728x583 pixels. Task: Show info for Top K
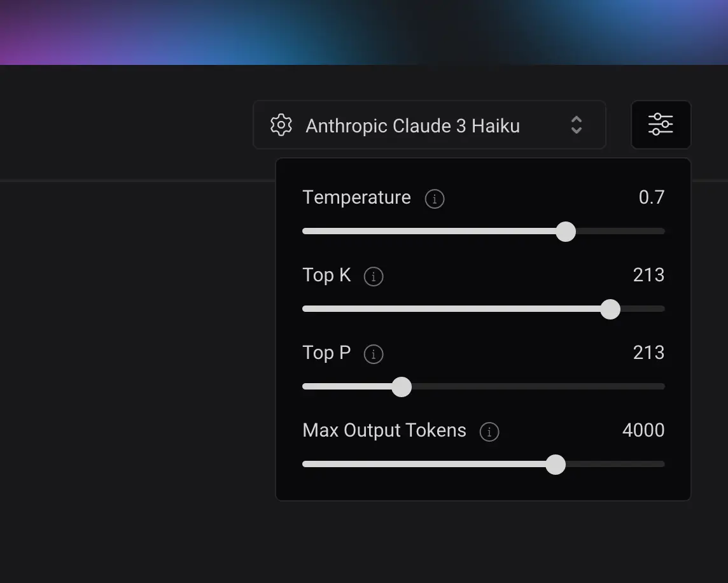[x=374, y=276]
